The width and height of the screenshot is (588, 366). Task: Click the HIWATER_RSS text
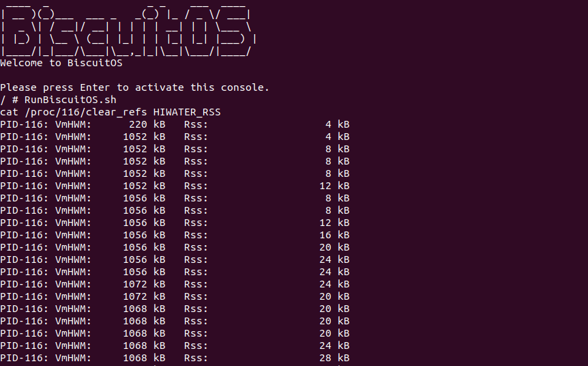(x=187, y=112)
